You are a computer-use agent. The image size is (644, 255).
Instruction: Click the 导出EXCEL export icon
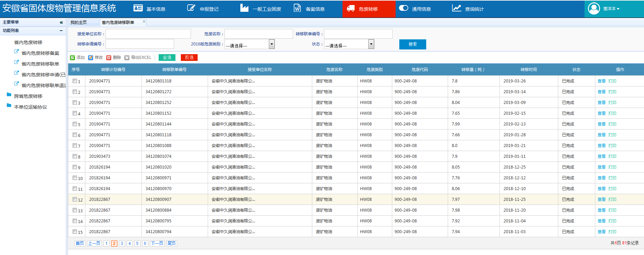127,58
